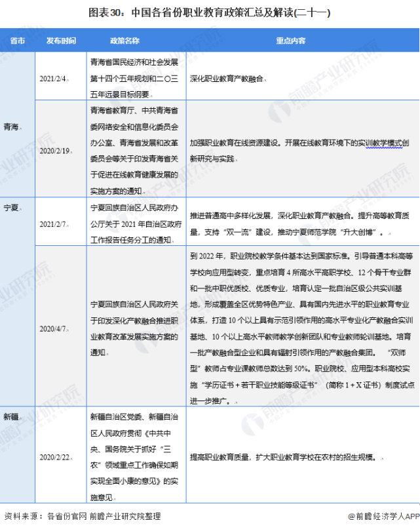Select the date 2020/2/22
The image size is (420, 529).
point(55,457)
